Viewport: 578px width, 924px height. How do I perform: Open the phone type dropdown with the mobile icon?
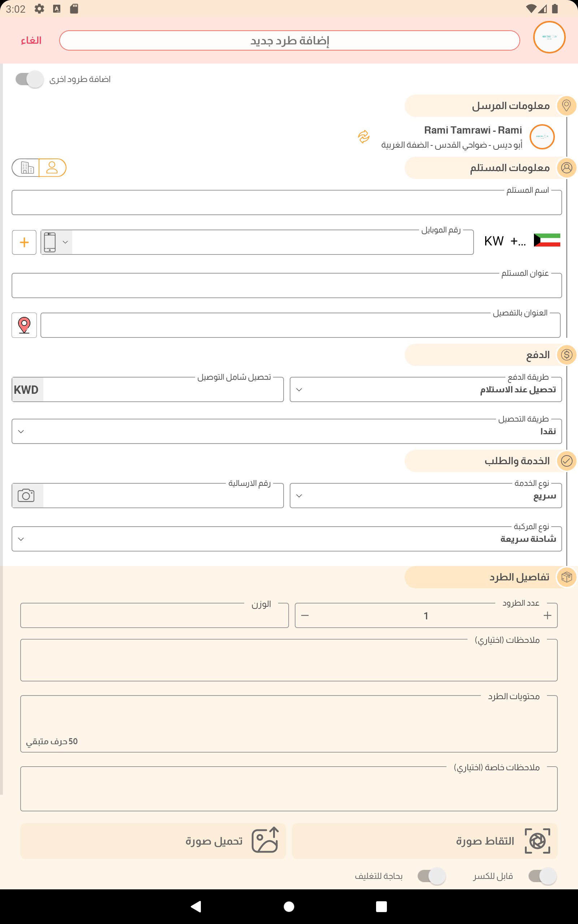point(57,242)
